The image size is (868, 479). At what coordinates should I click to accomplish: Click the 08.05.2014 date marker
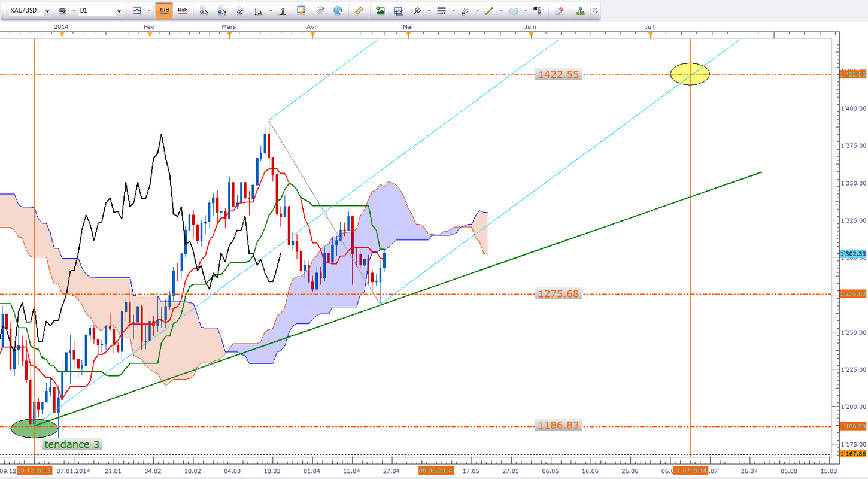(x=436, y=471)
